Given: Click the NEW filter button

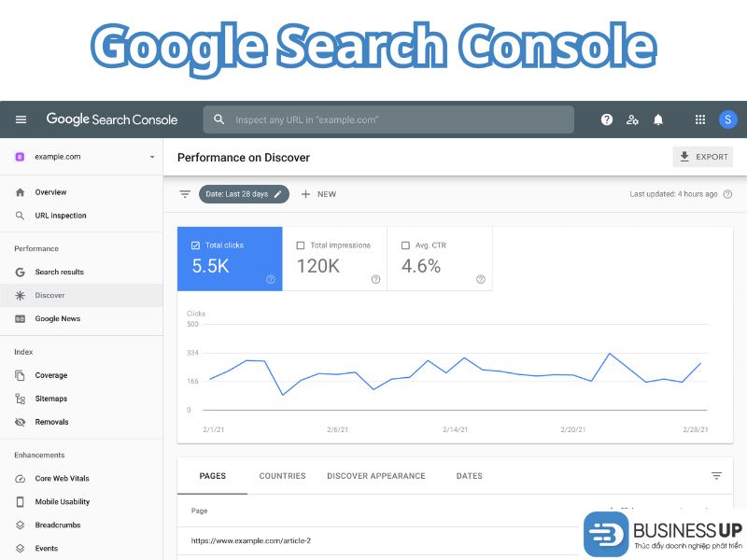Looking at the screenshot, I should pyautogui.click(x=318, y=194).
